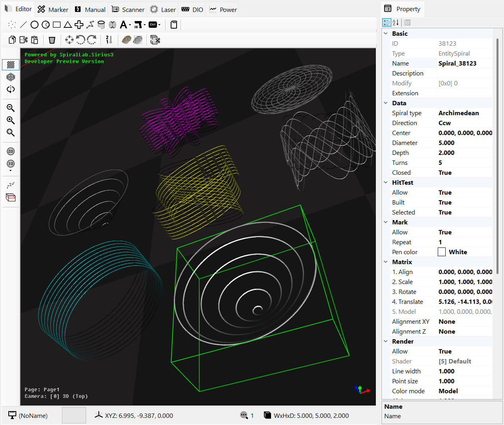Image resolution: width=504 pixels, height=425 pixels.
Task: Switch viewport to 2D view
Action: coord(11,151)
